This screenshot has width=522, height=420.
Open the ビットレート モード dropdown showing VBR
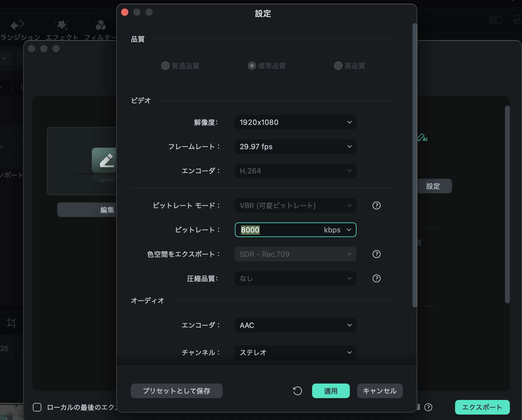point(295,205)
